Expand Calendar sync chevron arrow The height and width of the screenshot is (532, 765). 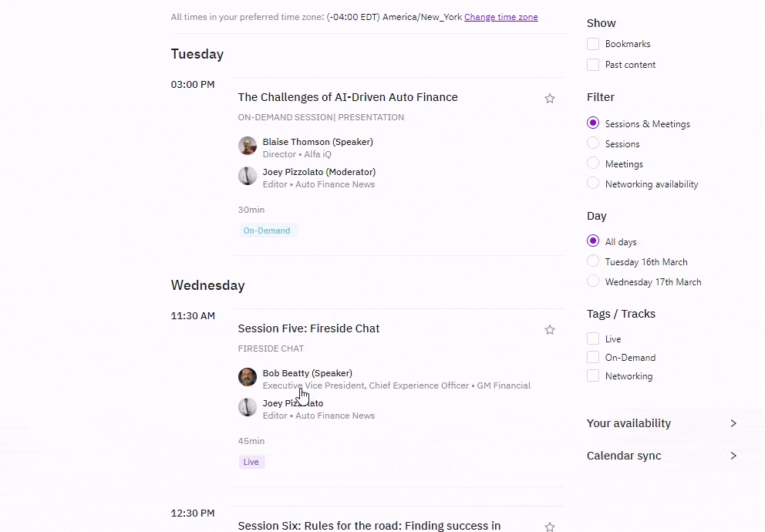coord(733,456)
